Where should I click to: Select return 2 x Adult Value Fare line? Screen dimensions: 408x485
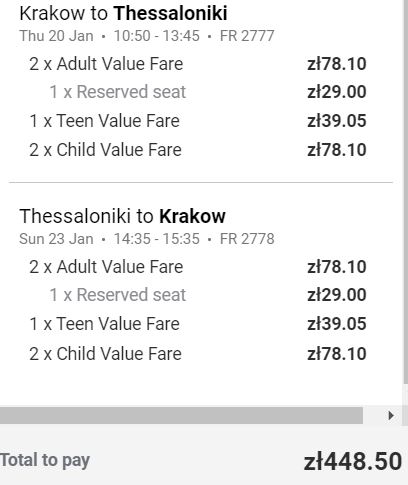click(x=198, y=267)
